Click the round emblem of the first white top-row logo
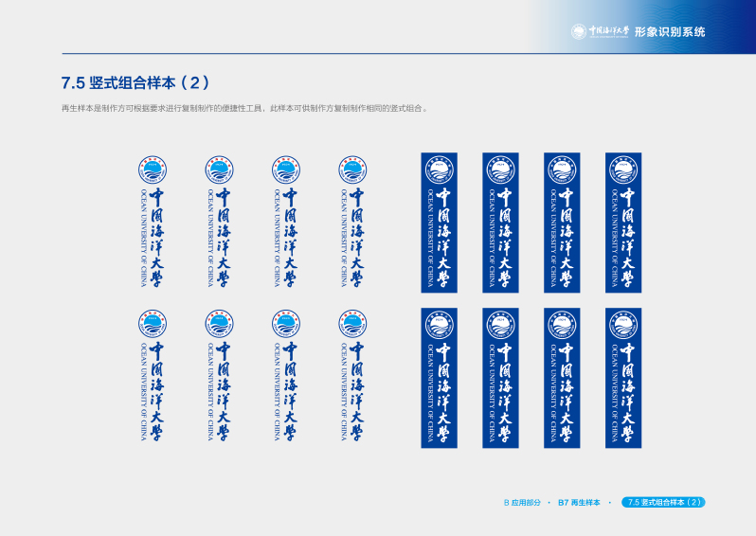This screenshot has width=756, height=536. coord(152,170)
